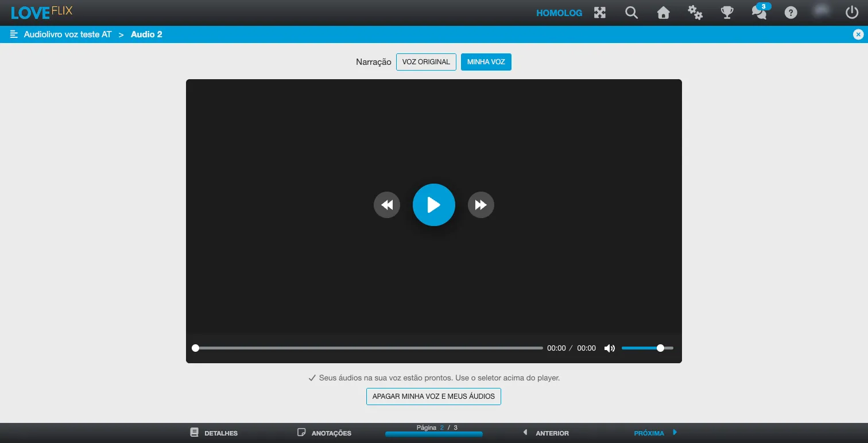Fast forward the audio
Image resolution: width=868 pixels, height=443 pixels.
point(481,205)
